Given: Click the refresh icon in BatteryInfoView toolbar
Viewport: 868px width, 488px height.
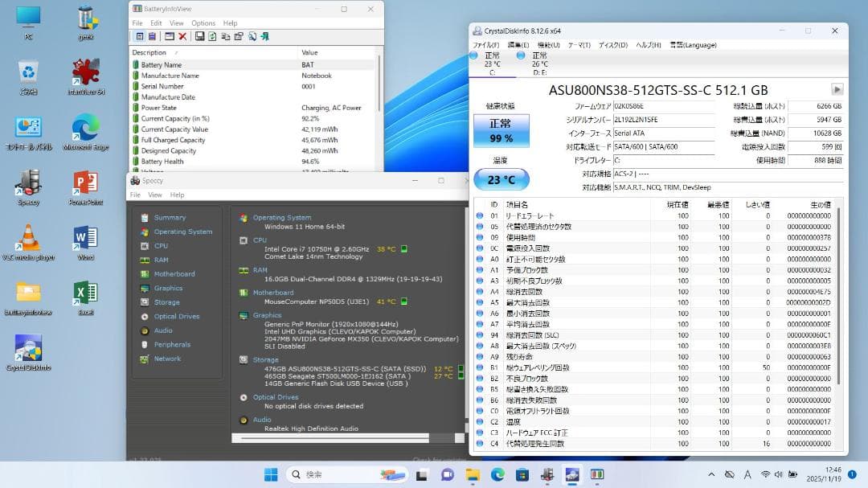Looking at the screenshot, I should click(212, 35).
